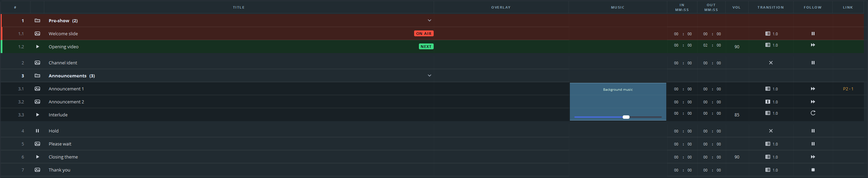Click the Announcements folder icon

37,76
